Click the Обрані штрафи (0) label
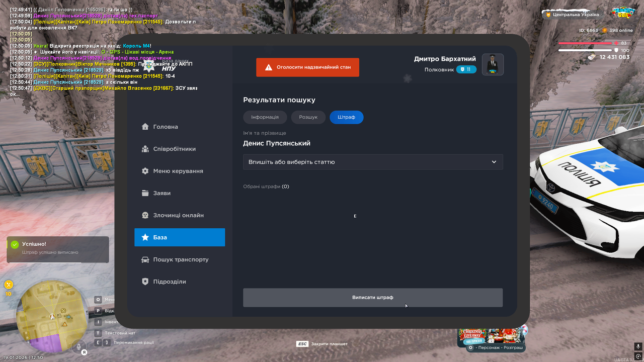Screen dimensions: 644x362 coord(266,187)
